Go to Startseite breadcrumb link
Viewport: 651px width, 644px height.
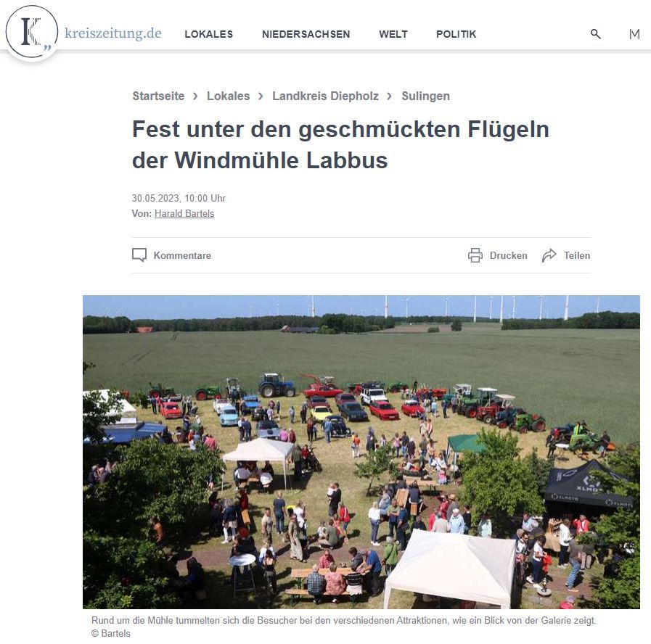click(x=158, y=96)
